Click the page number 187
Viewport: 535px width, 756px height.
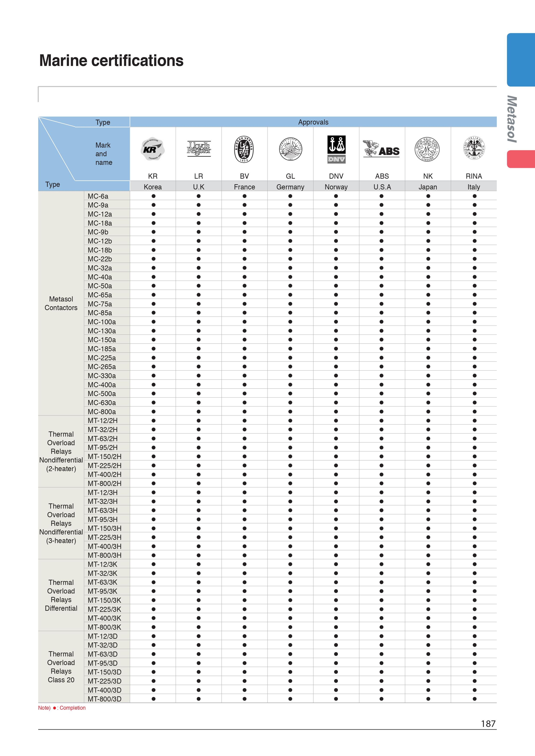pyautogui.click(x=488, y=724)
